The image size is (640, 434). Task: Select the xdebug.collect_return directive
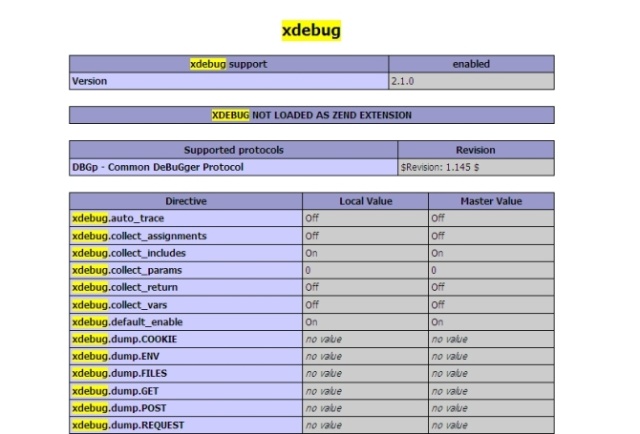[186, 287]
